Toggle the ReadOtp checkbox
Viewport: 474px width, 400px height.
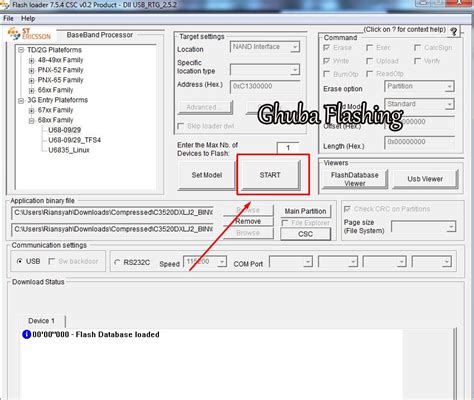tap(369, 74)
